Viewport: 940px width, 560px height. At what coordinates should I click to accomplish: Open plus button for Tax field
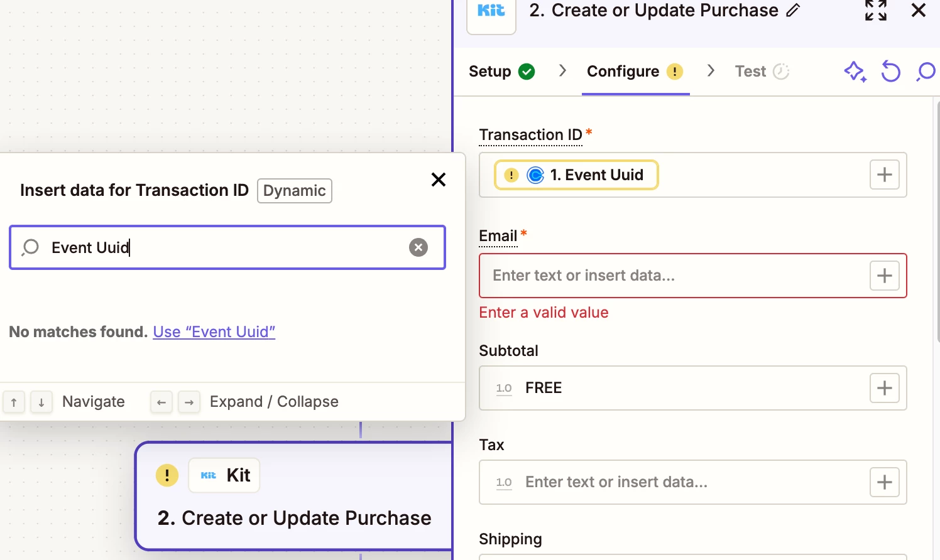tap(885, 482)
